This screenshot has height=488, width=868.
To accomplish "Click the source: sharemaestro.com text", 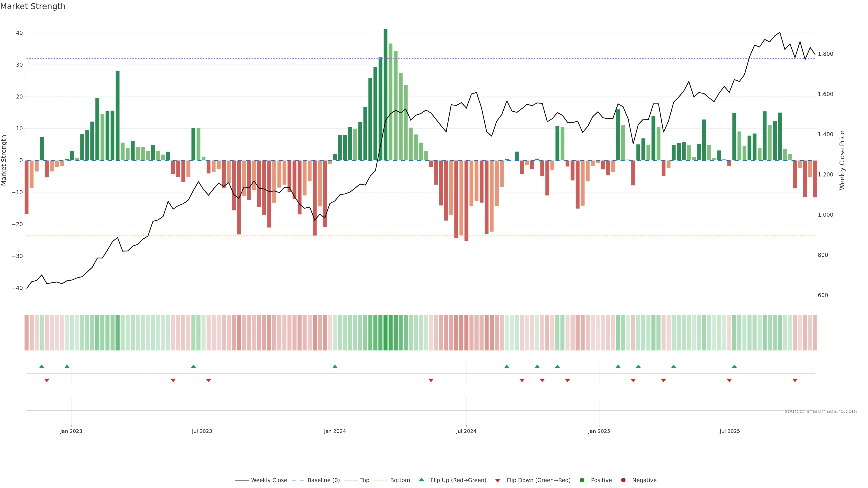I will (821, 411).
